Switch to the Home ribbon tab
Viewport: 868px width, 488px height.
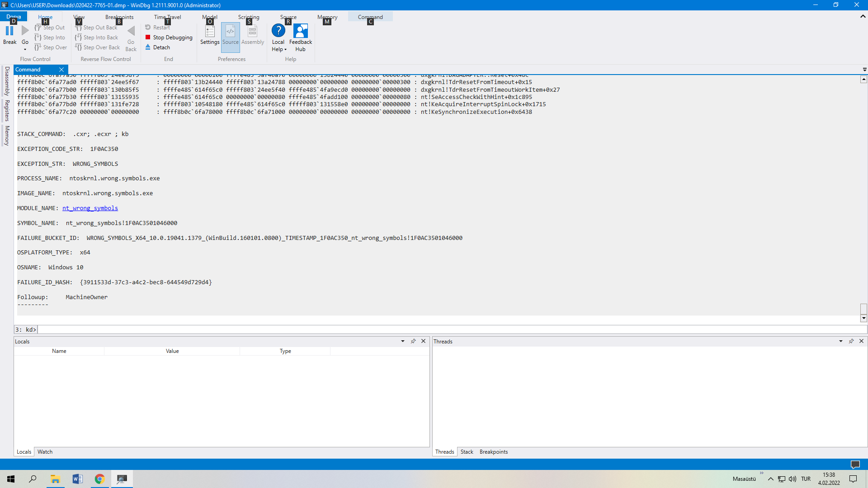pos(45,17)
